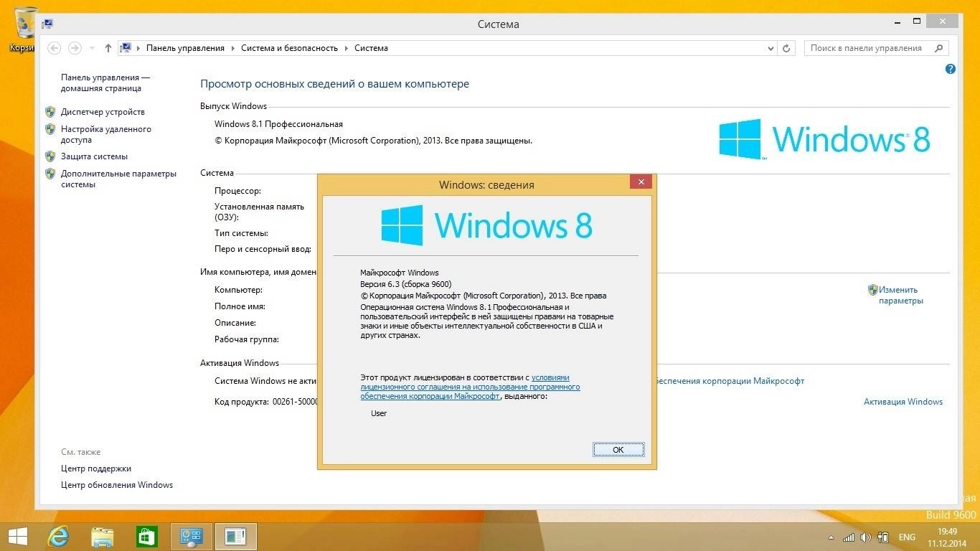Open Device Manager link in sidebar
The image size is (980, 551).
coord(103,112)
